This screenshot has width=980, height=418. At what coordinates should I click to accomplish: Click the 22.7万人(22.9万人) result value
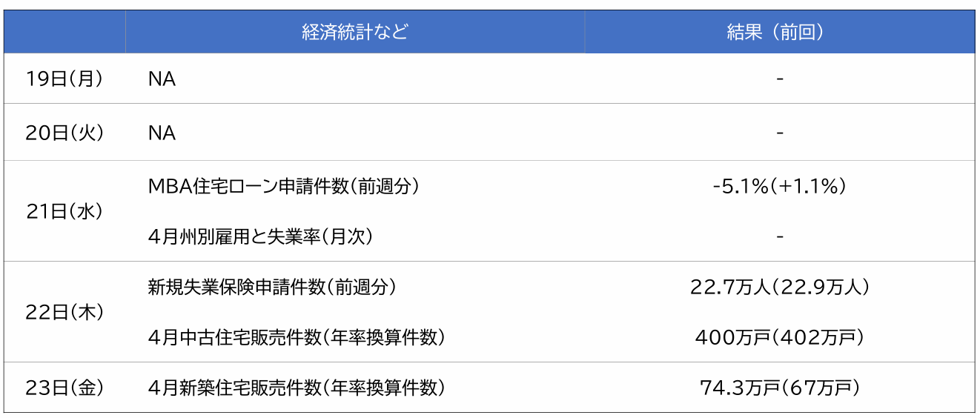pyautogui.click(x=780, y=287)
